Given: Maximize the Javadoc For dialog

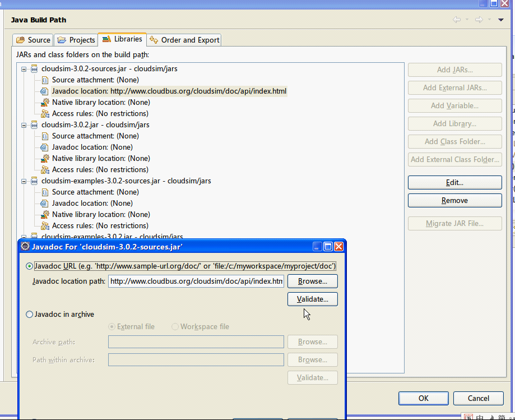Looking at the screenshot, I should click(328, 247).
